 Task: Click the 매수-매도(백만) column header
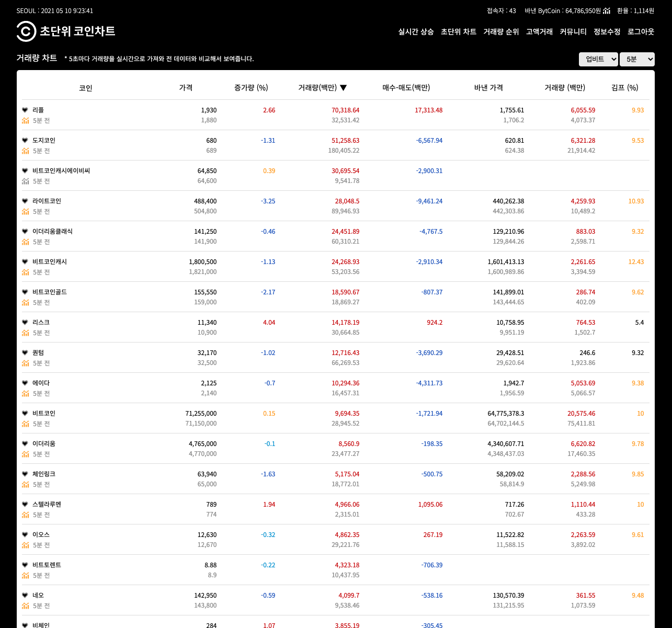(x=406, y=88)
